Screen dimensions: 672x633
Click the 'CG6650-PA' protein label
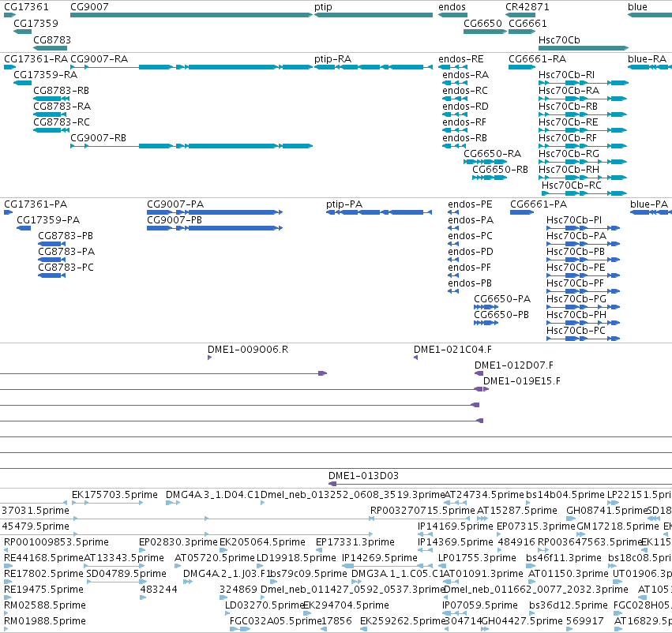[502, 298]
